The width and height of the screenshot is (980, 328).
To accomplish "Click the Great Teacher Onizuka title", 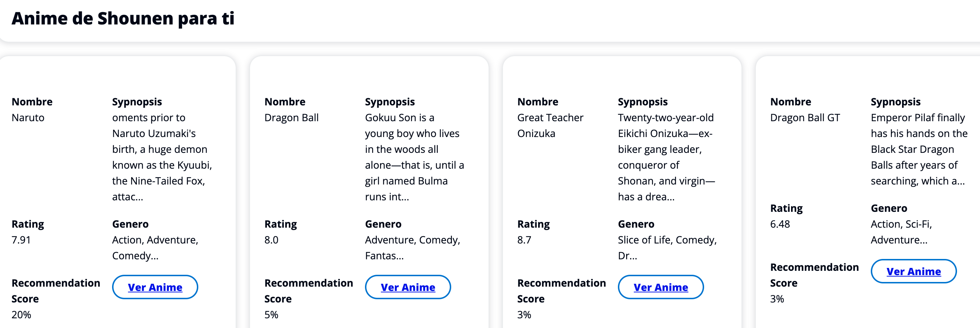I will pos(550,125).
